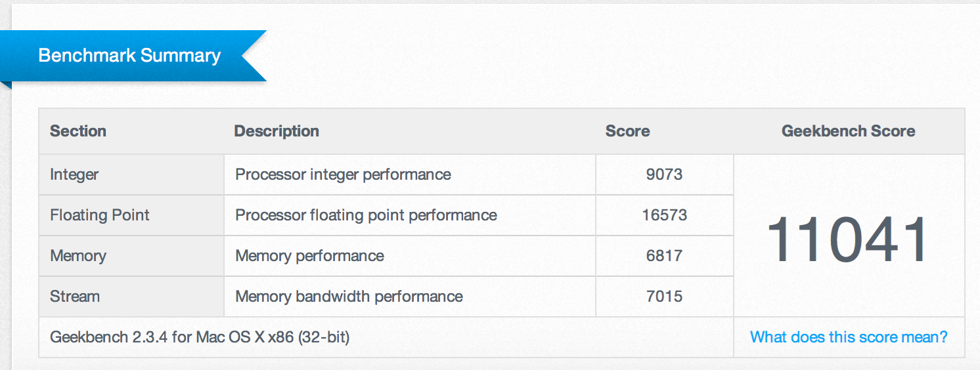Select the Memory section row label
Image resolution: width=980 pixels, height=370 pixels.
[x=78, y=256]
